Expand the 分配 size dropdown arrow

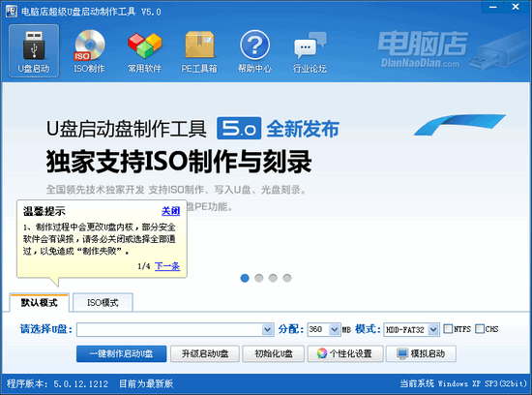coord(335,329)
